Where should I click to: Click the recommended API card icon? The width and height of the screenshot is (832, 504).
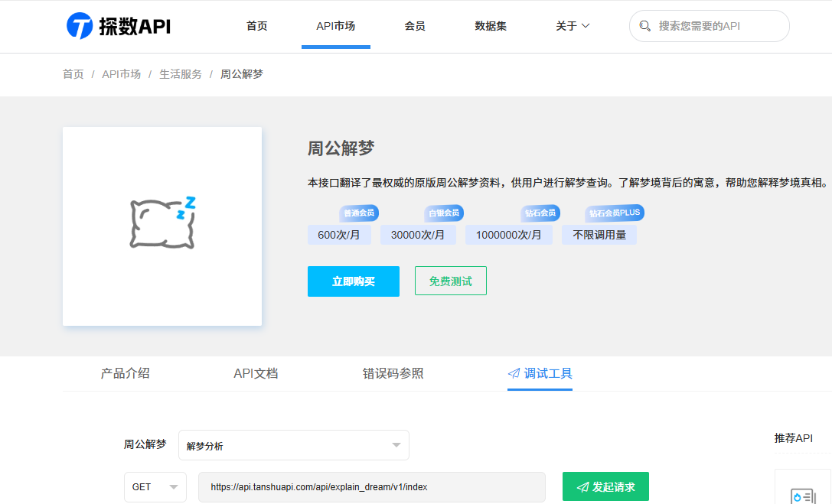click(x=803, y=493)
